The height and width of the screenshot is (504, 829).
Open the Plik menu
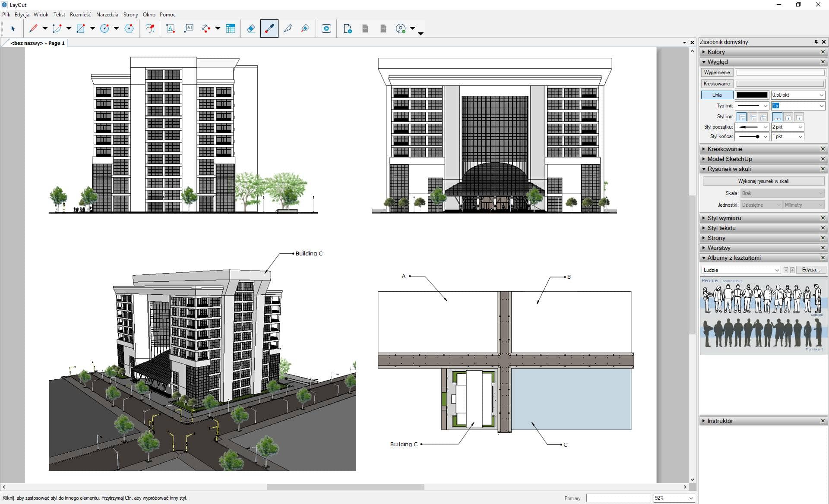click(x=6, y=14)
